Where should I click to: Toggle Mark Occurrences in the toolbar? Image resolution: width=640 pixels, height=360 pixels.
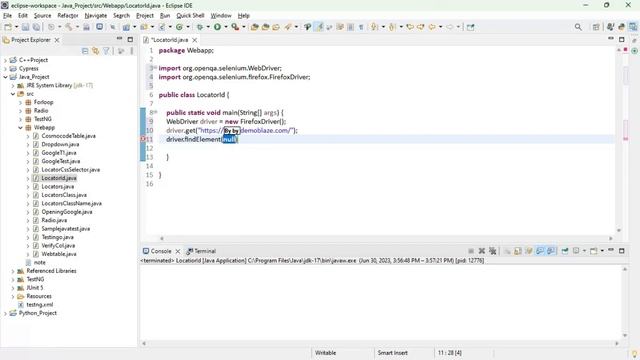pyautogui.click(x=319, y=27)
